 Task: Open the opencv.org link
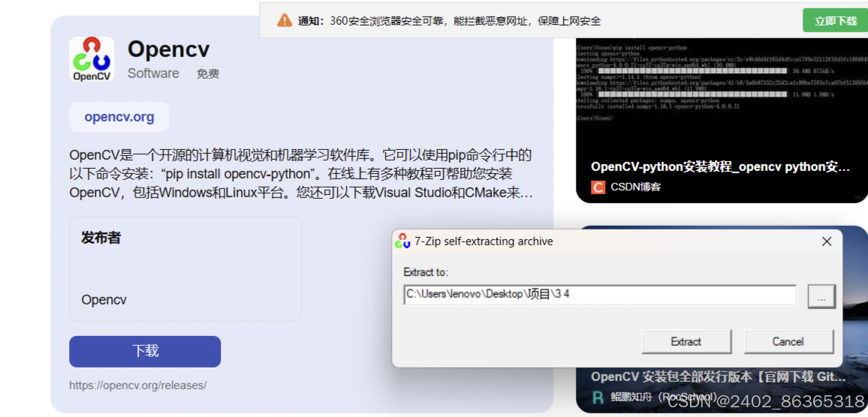pyautogui.click(x=119, y=117)
